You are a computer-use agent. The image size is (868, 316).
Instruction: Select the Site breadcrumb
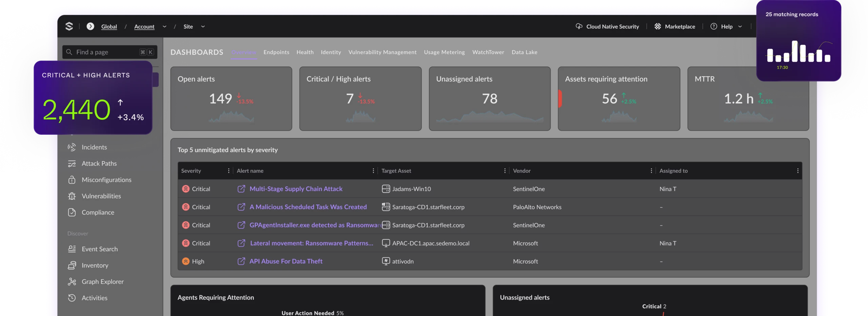(x=188, y=26)
